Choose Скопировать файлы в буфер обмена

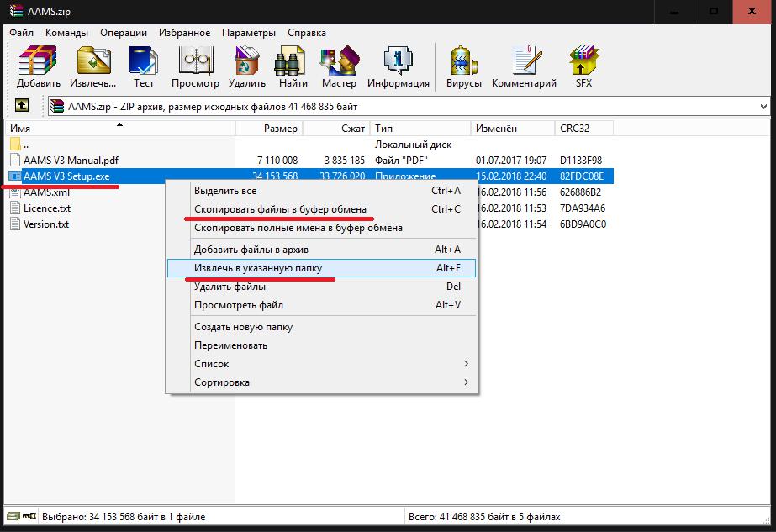click(322, 208)
